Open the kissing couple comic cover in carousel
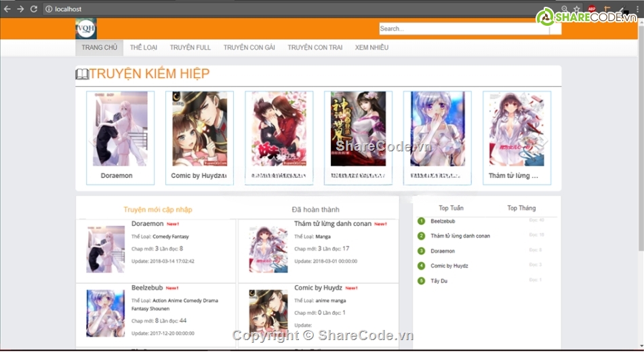Screen dimensions: 644x353 pos(279,129)
